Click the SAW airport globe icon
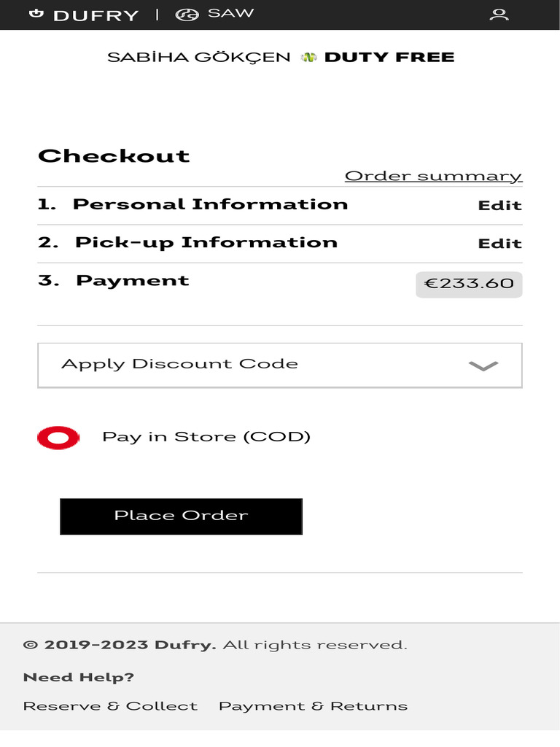This screenshot has width=560, height=747. point(187,15)
